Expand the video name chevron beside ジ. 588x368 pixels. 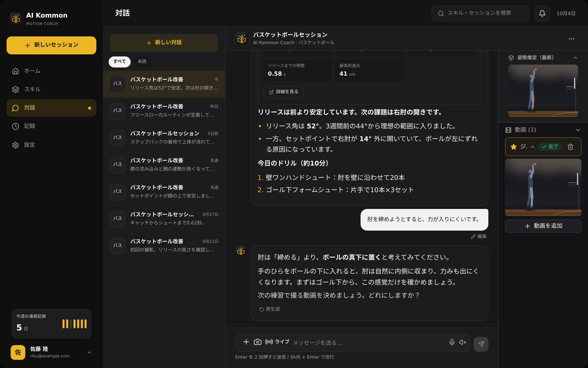[532, 147]
